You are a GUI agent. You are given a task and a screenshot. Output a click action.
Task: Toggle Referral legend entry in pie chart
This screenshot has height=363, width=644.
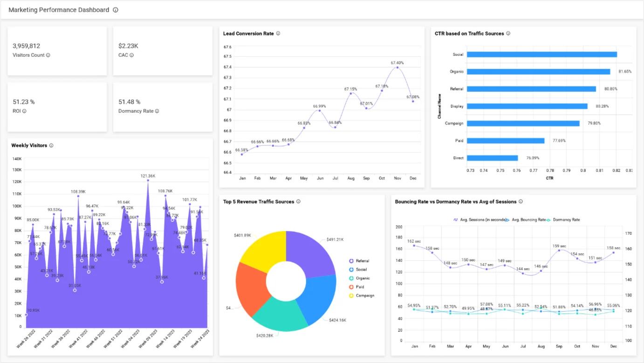(x=359, y=261)
